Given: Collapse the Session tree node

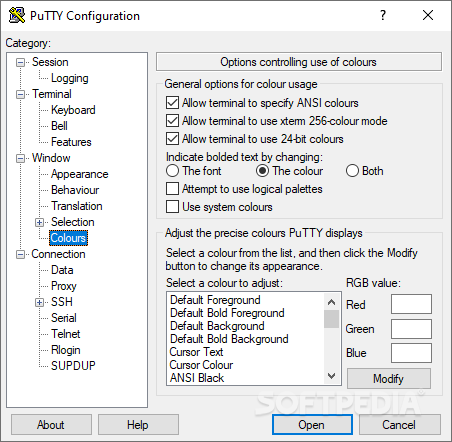Looking at the screenshot, I should point(21,62).
